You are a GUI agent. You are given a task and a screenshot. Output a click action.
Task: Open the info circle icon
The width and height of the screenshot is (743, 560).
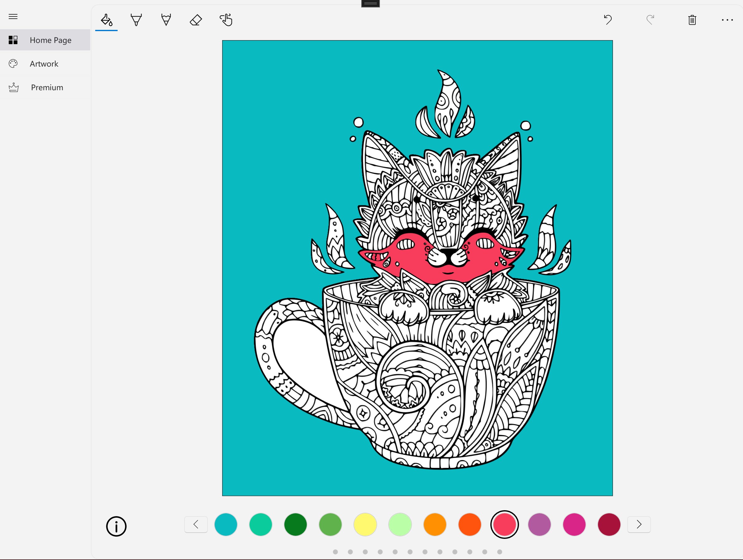point(116,526)
